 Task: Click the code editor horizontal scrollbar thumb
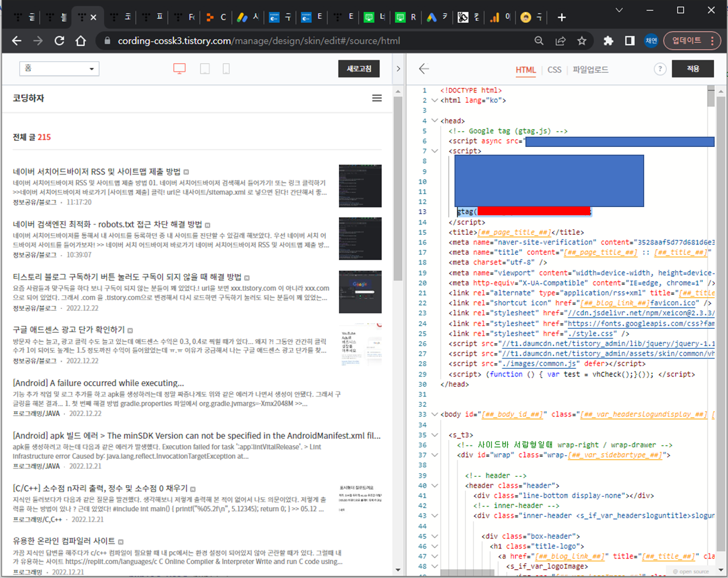point(467,572)
